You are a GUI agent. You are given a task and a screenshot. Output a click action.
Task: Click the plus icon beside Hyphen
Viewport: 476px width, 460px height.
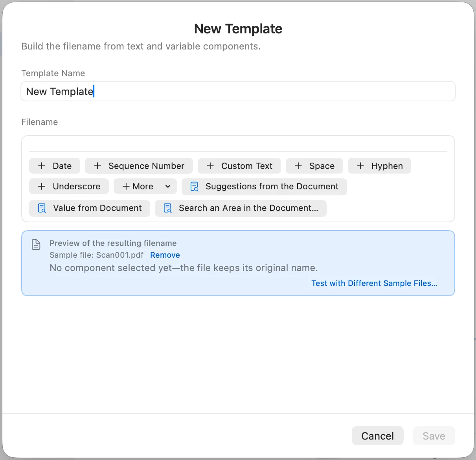click(360, 166)
